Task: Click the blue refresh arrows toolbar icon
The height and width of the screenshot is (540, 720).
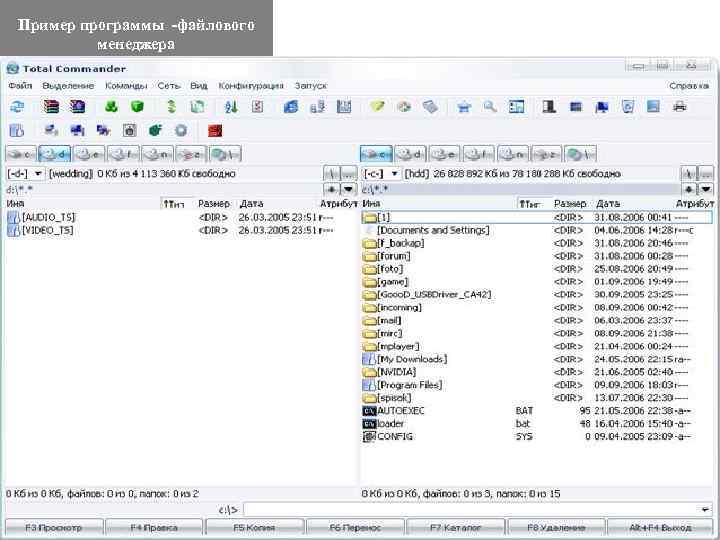Action: coord(17,107)
